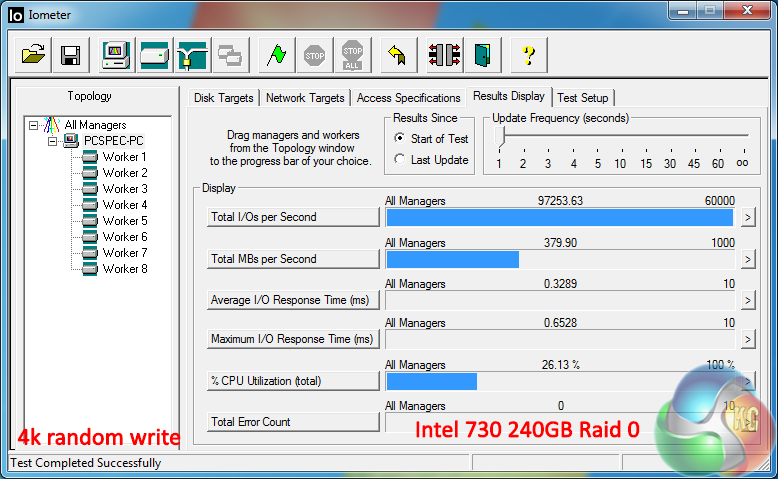Image resolution: width=778 pixels, height=479 pixels.
Task: Click the Average Response Time bar
Action: (x=560, y=300)
